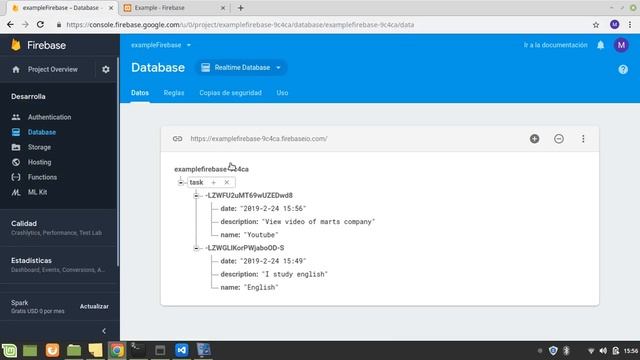
Task: Click the Hosting globe icon
Action: tap(16, 162)
